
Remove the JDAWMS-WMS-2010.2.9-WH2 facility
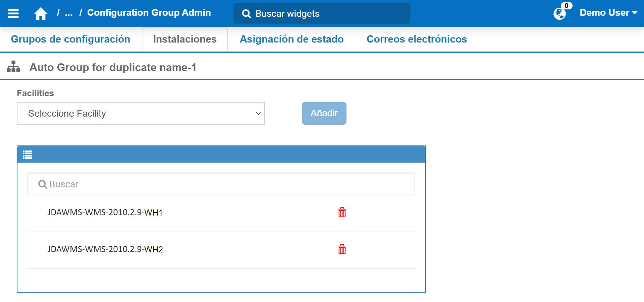click(342, 249)
